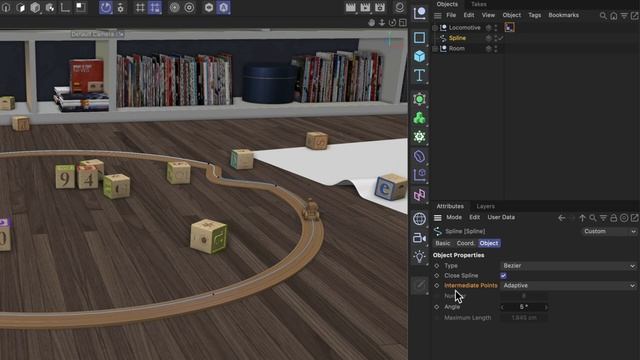Image resolution: width=640 pixels, height=360 pixels.
Task: Select the Text tool icon
Action: (x=419, y=76)
